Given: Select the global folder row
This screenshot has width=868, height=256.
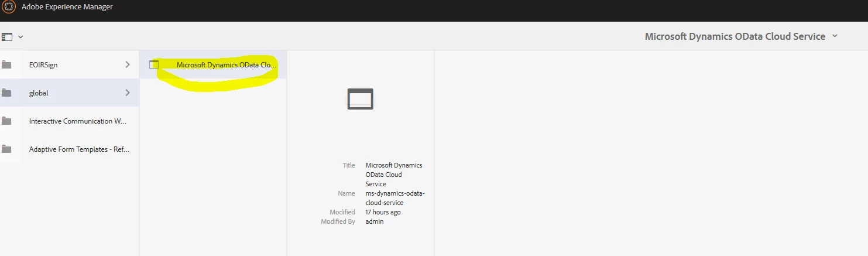Looking at the screenshot, I should (x=69, y=93).
